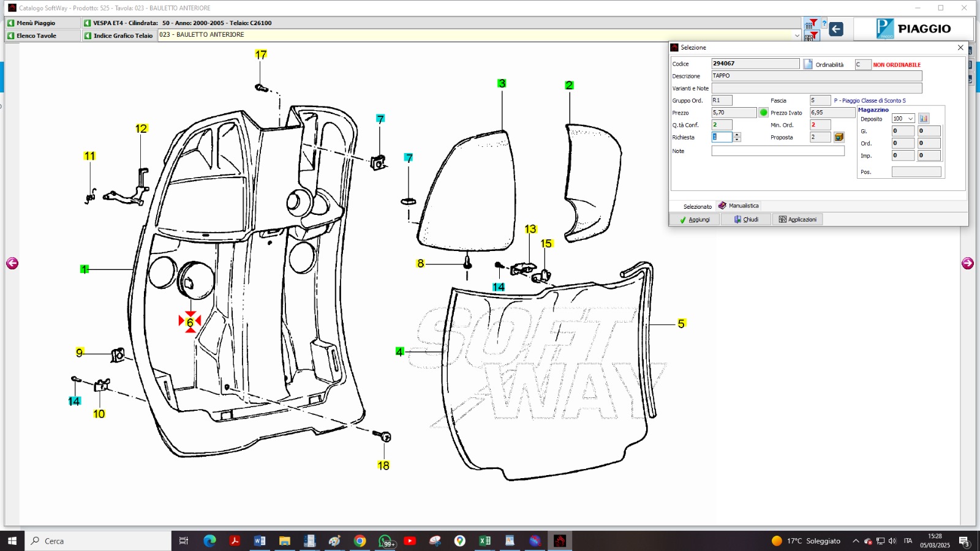Go to next table with right purple arrow

point(968,263)
